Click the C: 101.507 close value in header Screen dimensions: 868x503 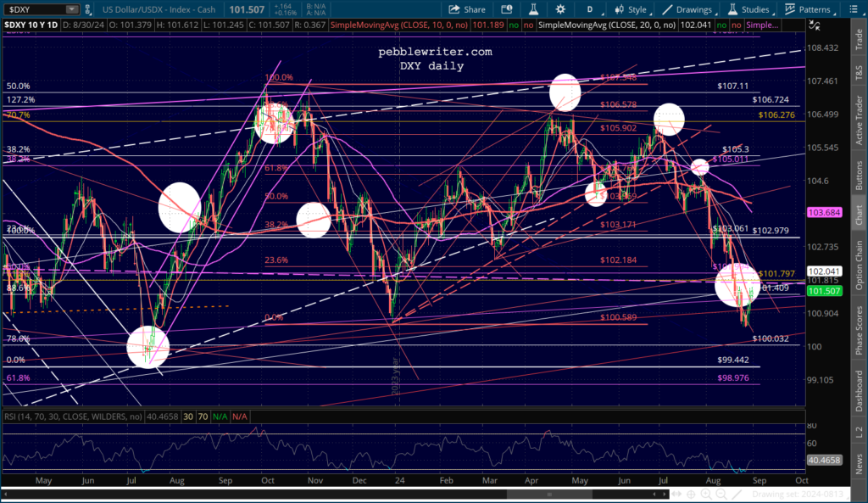tap(270, 25)
